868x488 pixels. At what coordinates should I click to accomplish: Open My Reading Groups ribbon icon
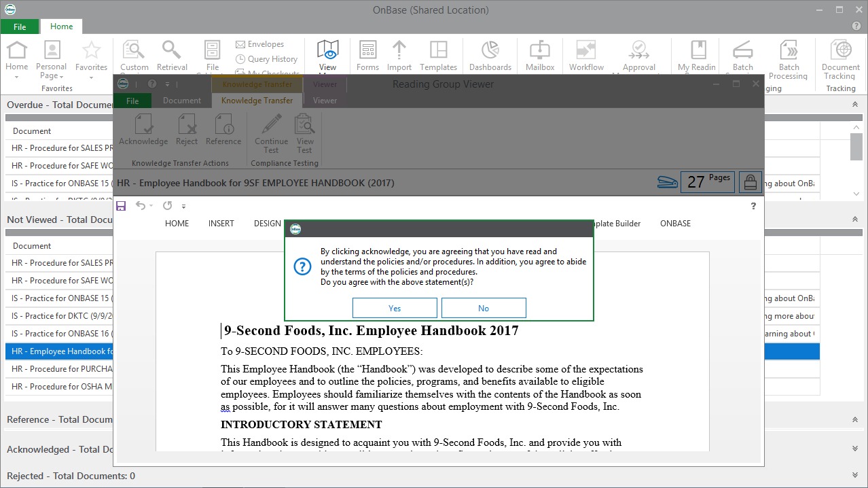[x=697, y=56]
